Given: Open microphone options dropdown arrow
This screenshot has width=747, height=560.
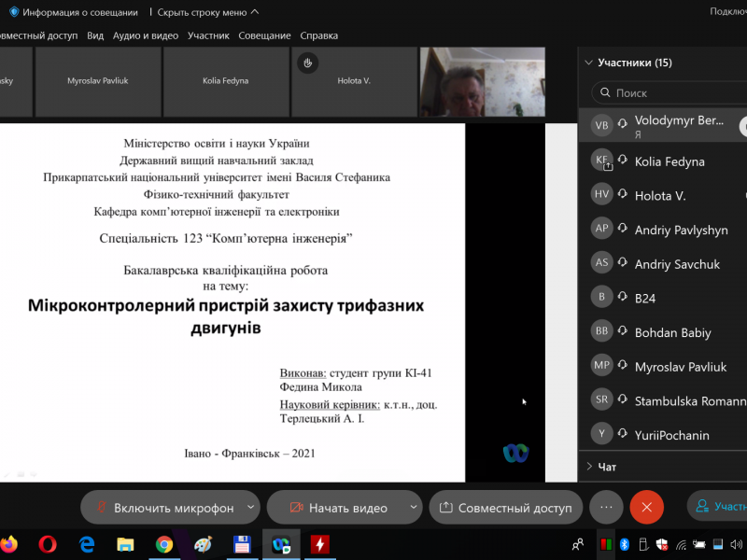Looking at the screenshot, I should point(250,507).
